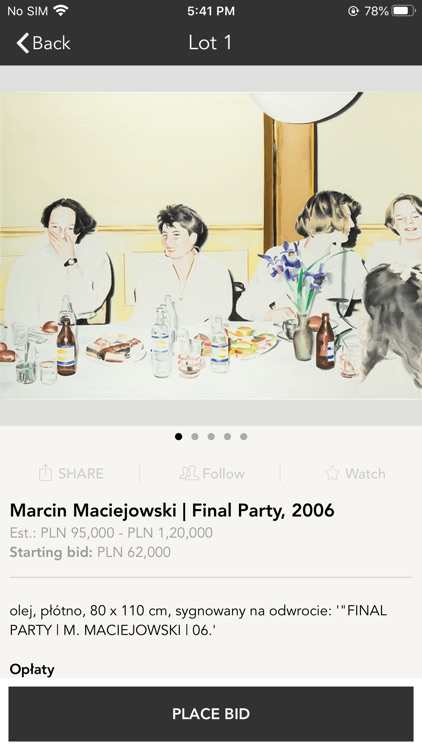The image size is (422, 750).
Task: Tap the Lot 1 title
Action: tap(210, 43)
